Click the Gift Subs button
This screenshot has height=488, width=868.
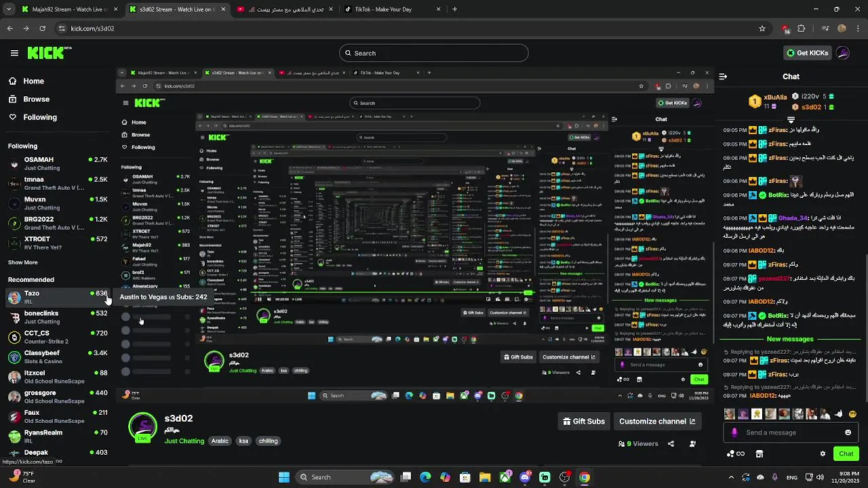tap(584, 421)
